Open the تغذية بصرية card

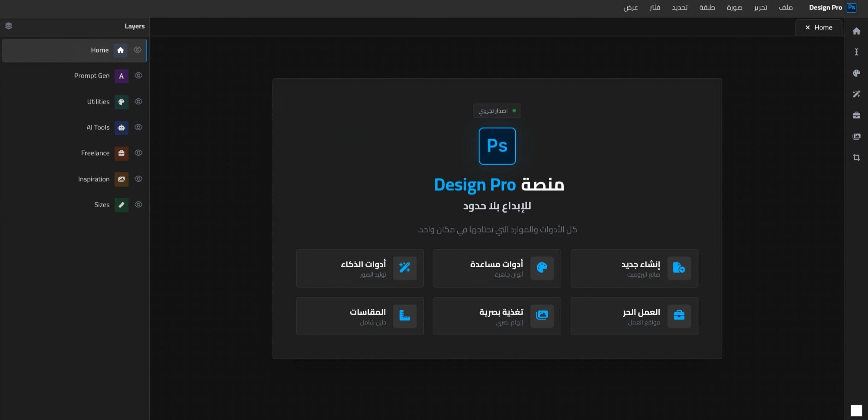pos(497,316)
